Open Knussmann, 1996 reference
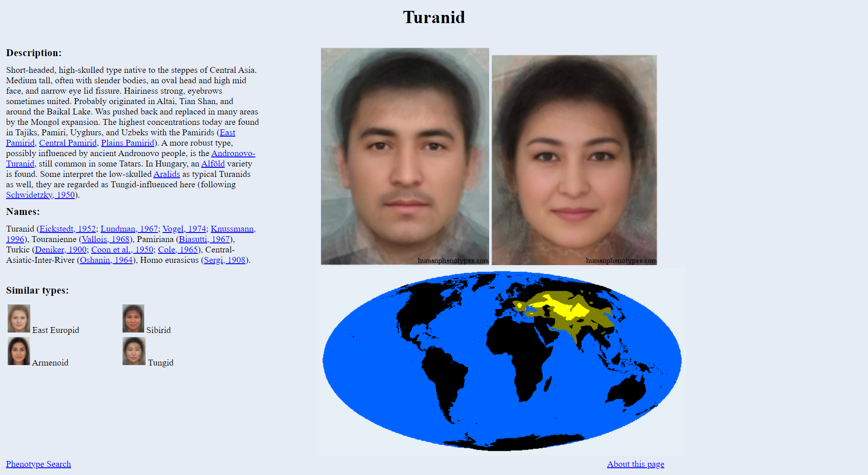Screen dimensions: 868x475 (233, 229)
